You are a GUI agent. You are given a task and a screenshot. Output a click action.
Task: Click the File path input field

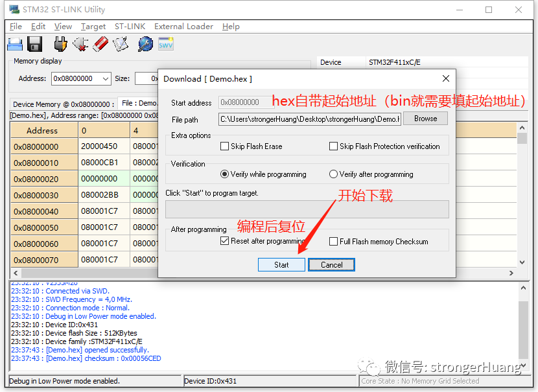click(310, 119)
